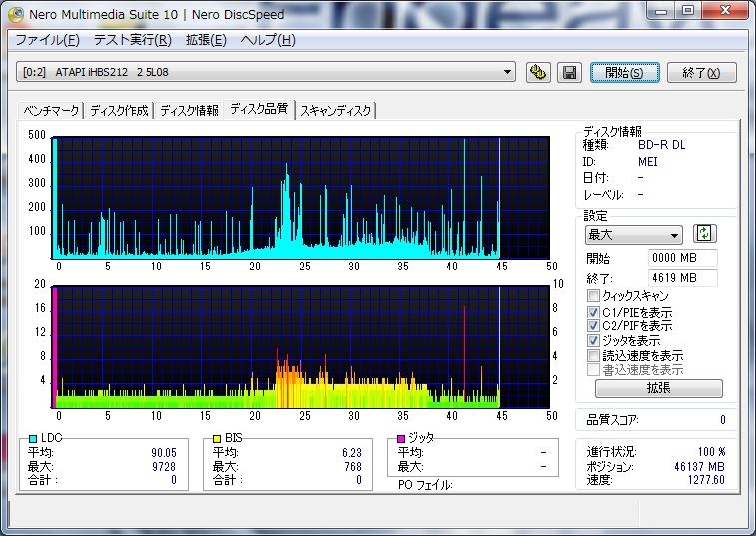Click the BIS maximum value 768
Viewport: 756px width, 536px height.
pos(353,466)
